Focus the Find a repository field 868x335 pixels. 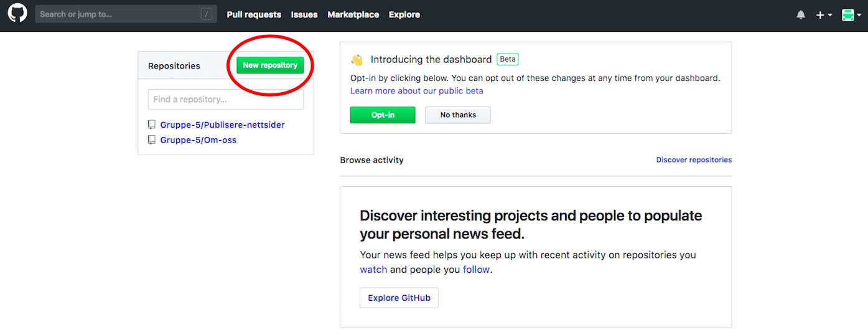[x=226, y=100]
